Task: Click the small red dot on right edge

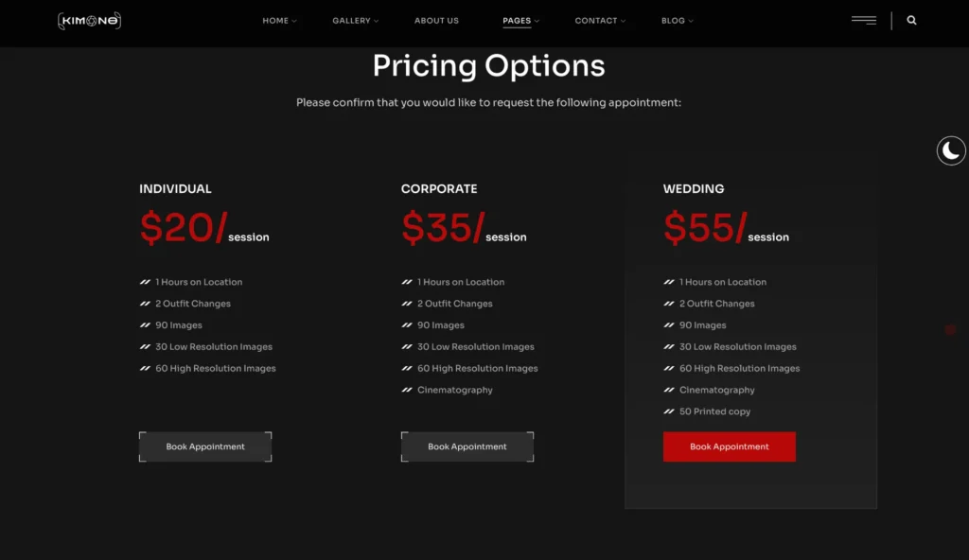Action: pyautogui.click(x=950, y=329)
